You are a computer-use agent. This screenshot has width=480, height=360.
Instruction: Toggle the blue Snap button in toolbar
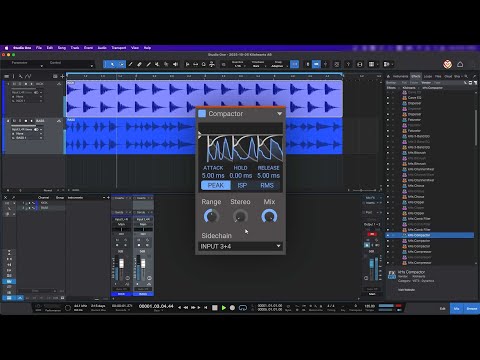pyautogui.click(x=295, y=64)
